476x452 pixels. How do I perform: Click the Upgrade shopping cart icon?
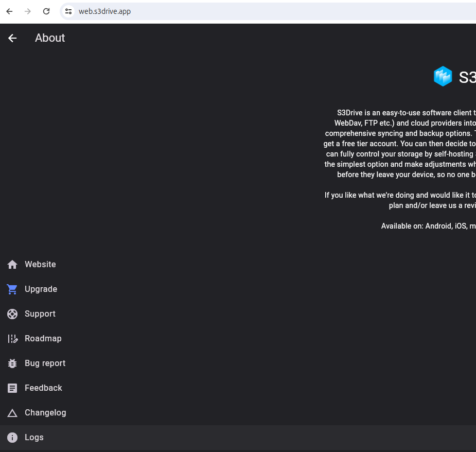(x=12, y=289)
